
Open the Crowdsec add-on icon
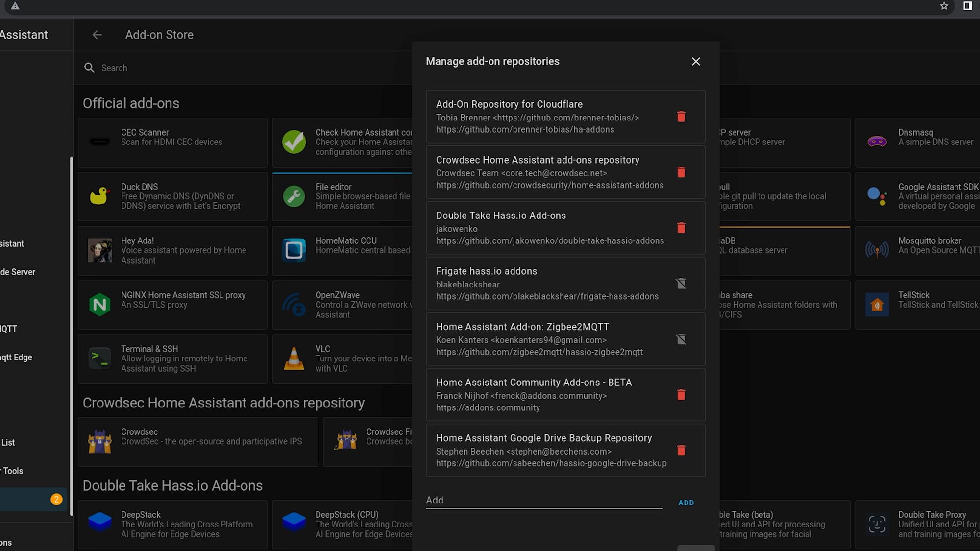[99, 441]
